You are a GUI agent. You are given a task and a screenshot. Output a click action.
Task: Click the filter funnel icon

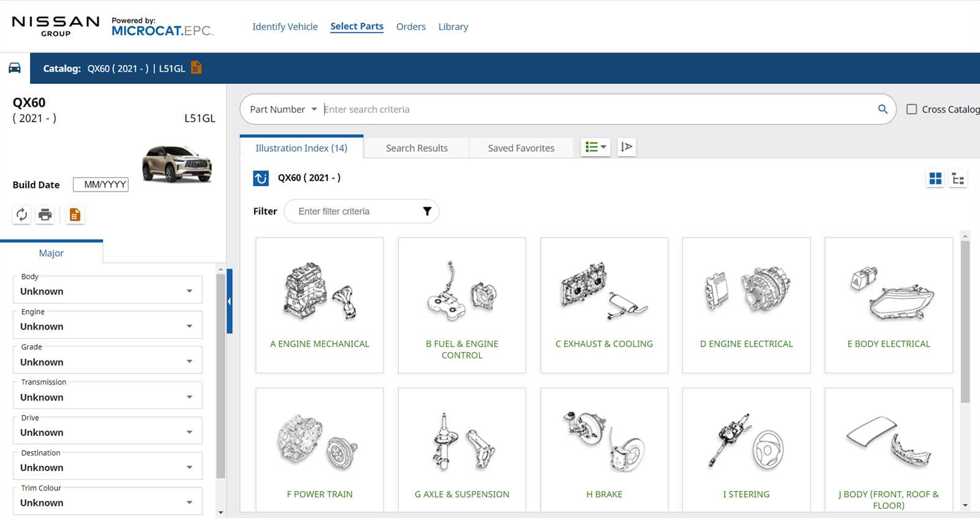pyautogui.click(x=427, y=211)
